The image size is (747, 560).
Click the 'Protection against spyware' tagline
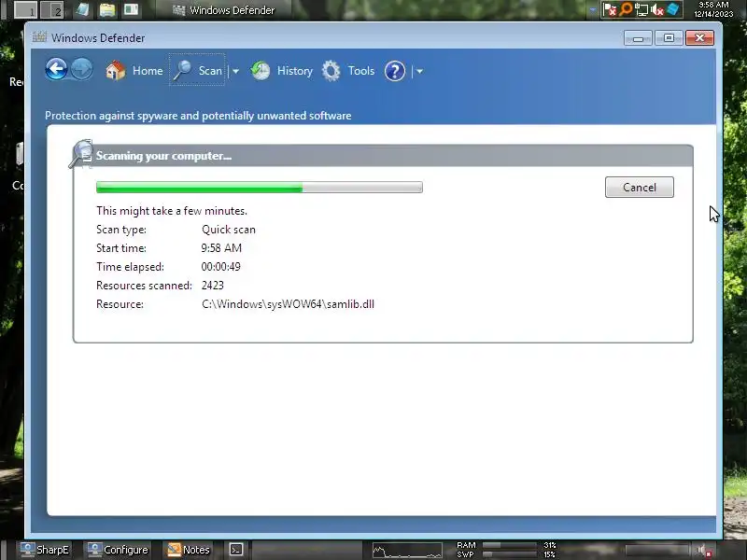tap(198, 116)
